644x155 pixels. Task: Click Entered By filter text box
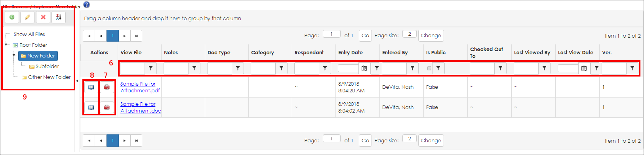point(394,68)
